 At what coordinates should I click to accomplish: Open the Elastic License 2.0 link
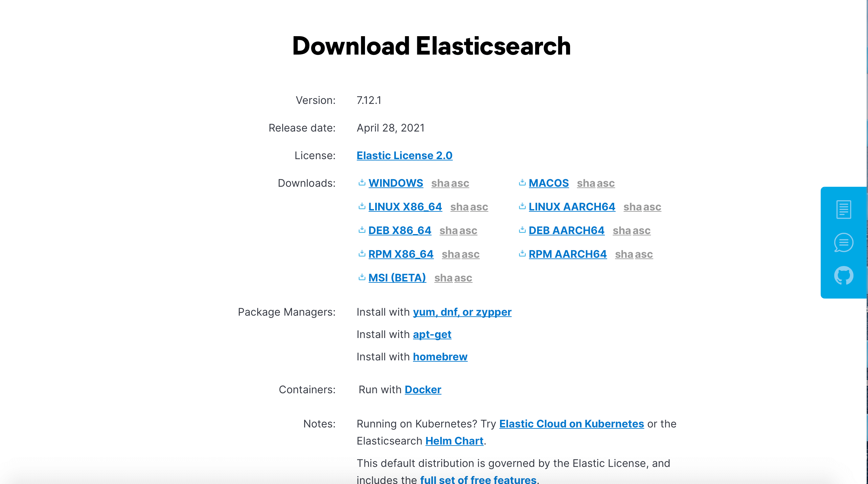[404, 156]
